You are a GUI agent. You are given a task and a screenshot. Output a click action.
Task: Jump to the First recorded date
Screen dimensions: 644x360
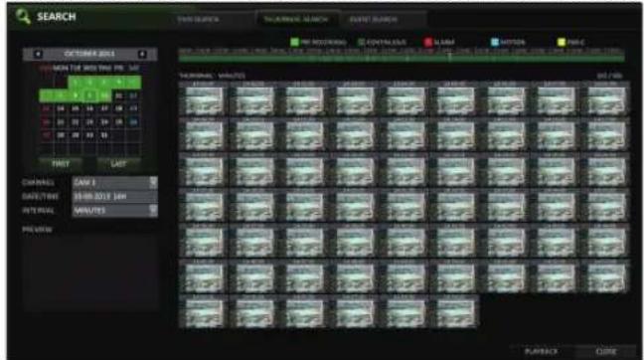point(61,163)
